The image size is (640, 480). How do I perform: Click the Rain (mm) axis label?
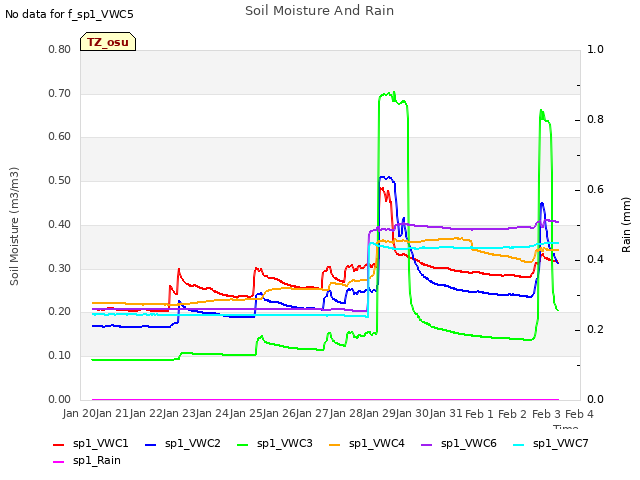626,225
